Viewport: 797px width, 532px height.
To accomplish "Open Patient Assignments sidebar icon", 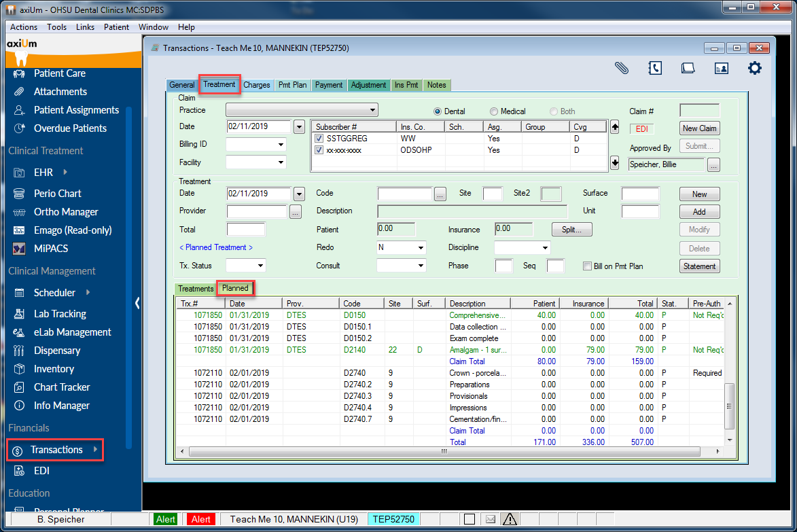I will pyautogui.click(x=19, y=110).
